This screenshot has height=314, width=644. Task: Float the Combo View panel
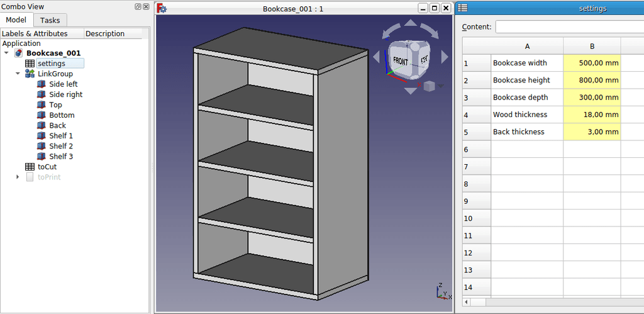138,6
